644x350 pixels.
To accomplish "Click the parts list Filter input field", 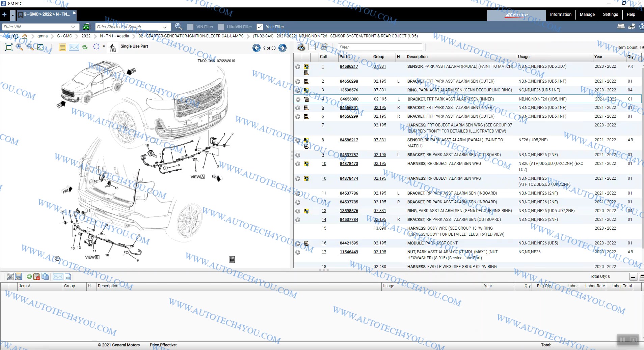I will click(380, 47).
